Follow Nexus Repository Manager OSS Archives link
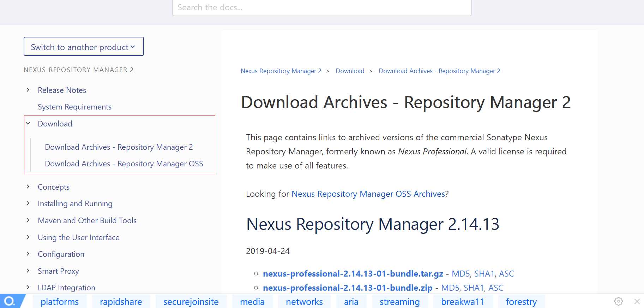Image resolution: width=644 pixels, height=308 pixels. point(368,194)
